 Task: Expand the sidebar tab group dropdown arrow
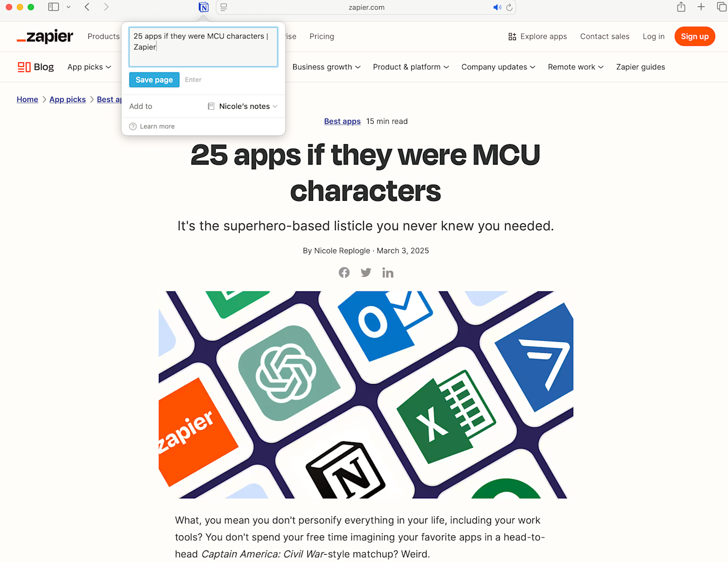pyautogui.click(x=69, y=7)
